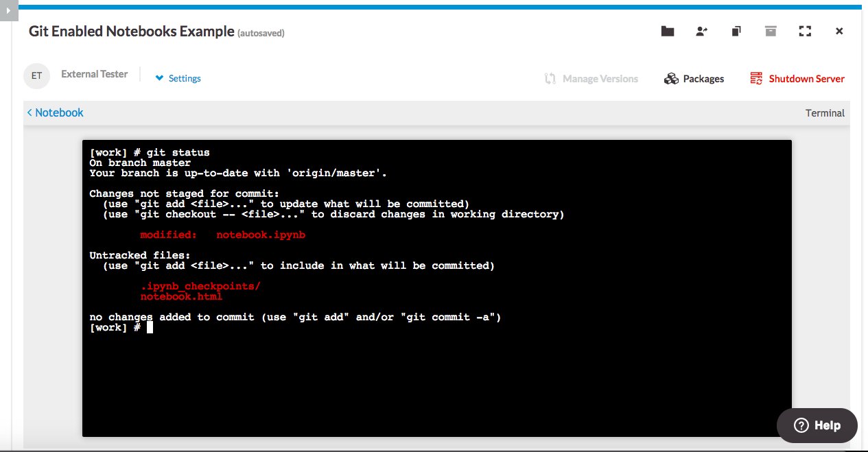Click the Shutdown Server text

click(x=806, y=79)
